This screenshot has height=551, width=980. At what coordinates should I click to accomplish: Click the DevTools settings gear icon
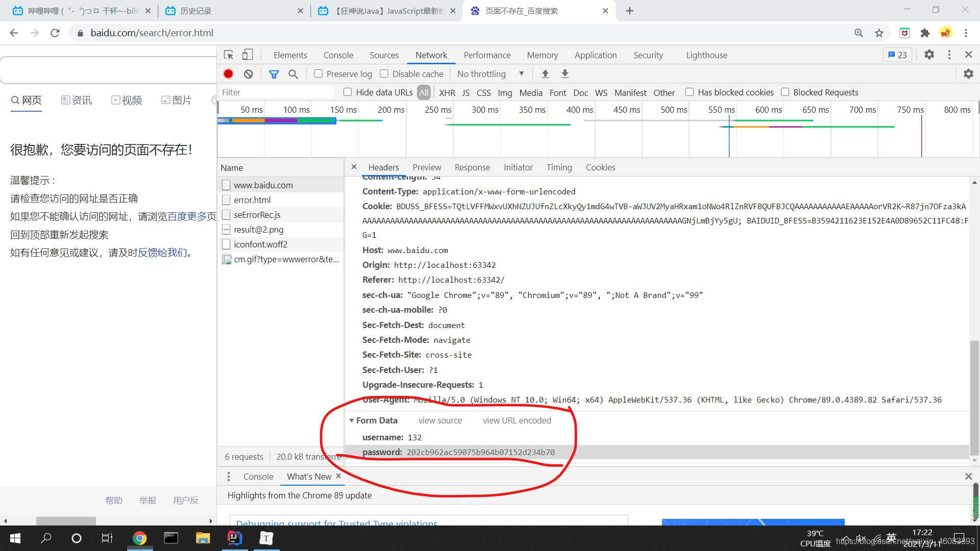(929, 55)
